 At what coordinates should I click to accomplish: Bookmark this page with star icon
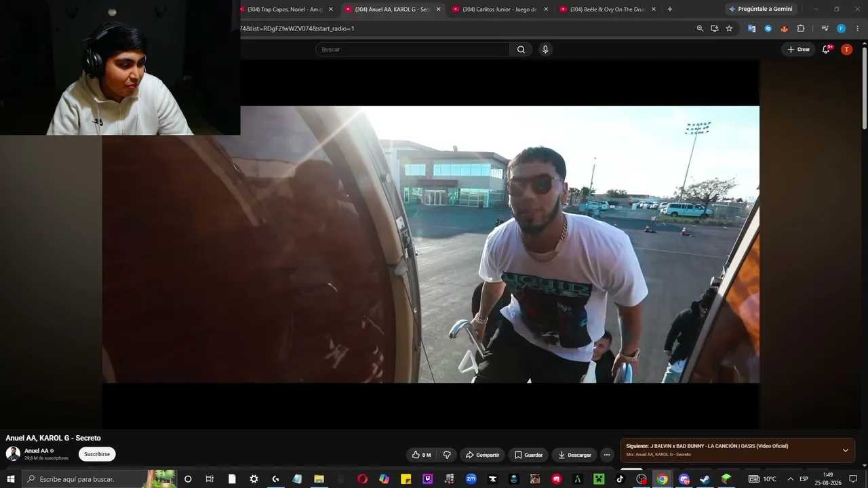tap(729, 28)
